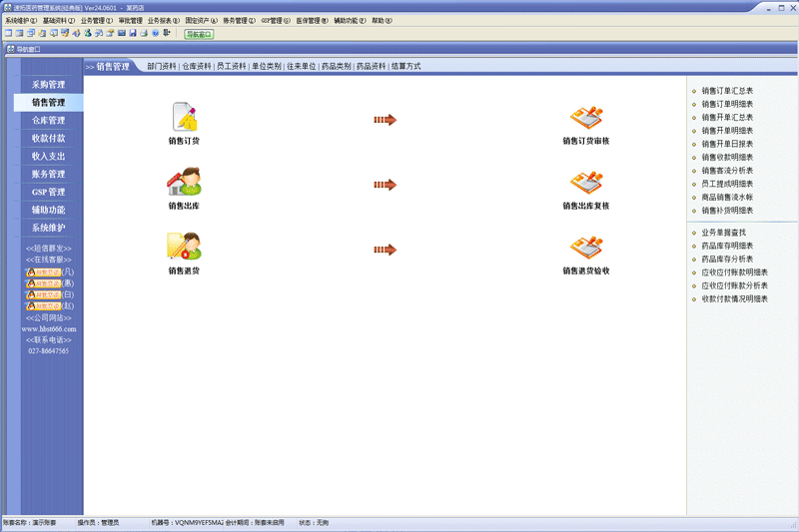The height and width of the screenshot is (532, 799).
Task: Open the 审批管理 menu
Action: tap(131, 21)
